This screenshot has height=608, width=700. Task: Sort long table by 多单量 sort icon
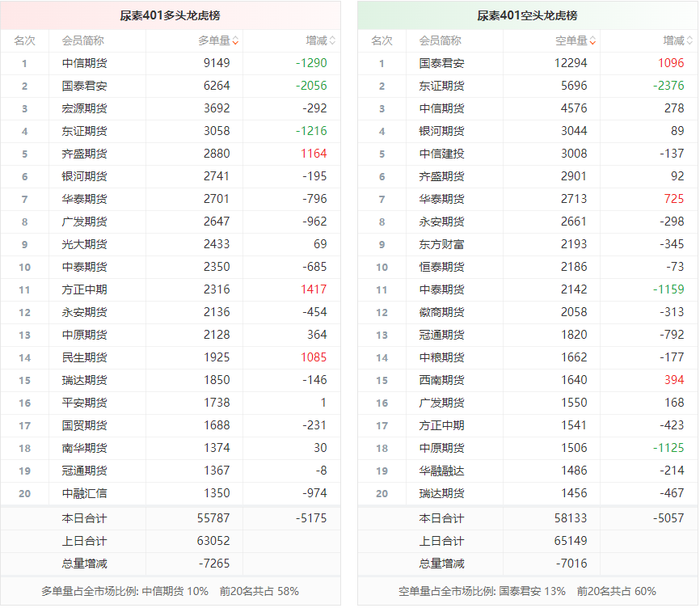coord(235,40)
